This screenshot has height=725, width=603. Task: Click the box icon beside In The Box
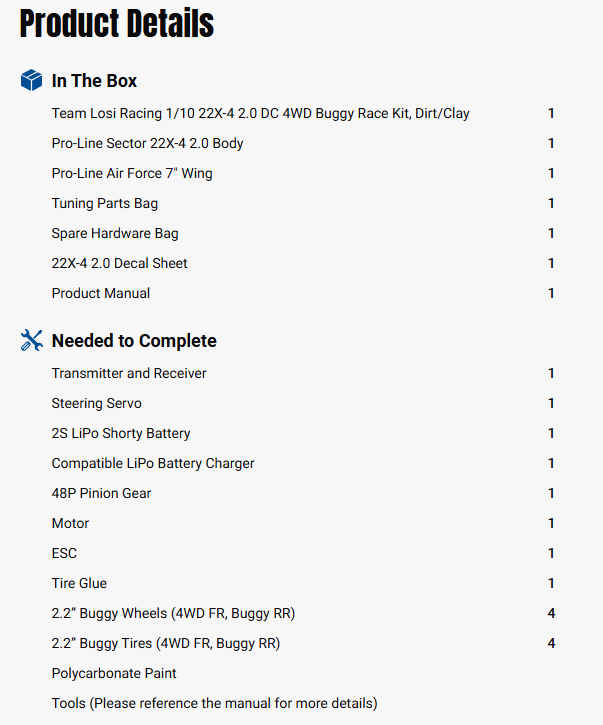pyautogui.click(x=31, y=81)
